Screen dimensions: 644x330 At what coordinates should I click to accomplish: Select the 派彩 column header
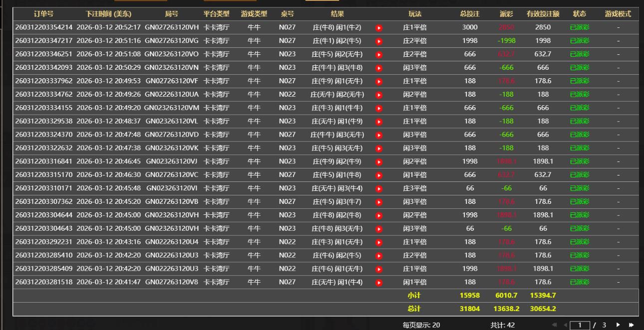[x=506, y=14]
